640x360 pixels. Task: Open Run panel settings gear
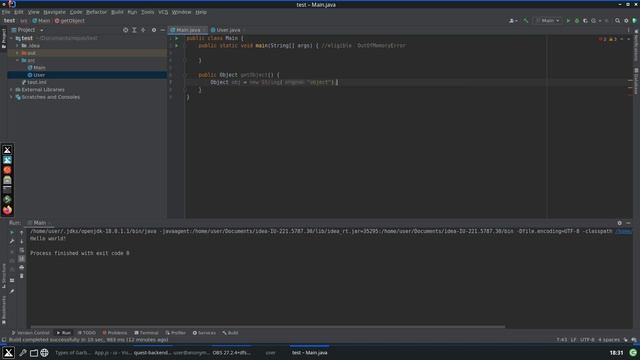620,223
